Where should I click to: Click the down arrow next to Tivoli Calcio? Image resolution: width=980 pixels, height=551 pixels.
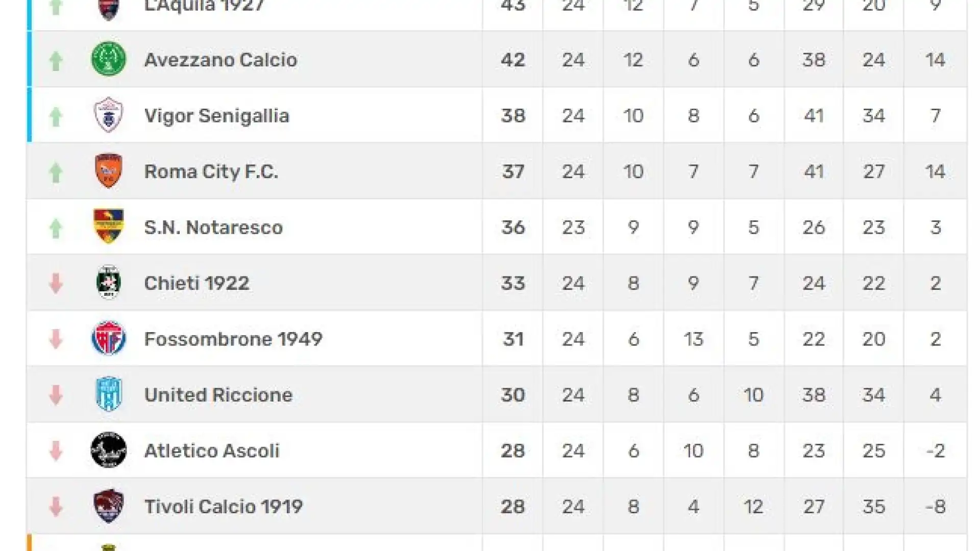(x=56, y=507)
